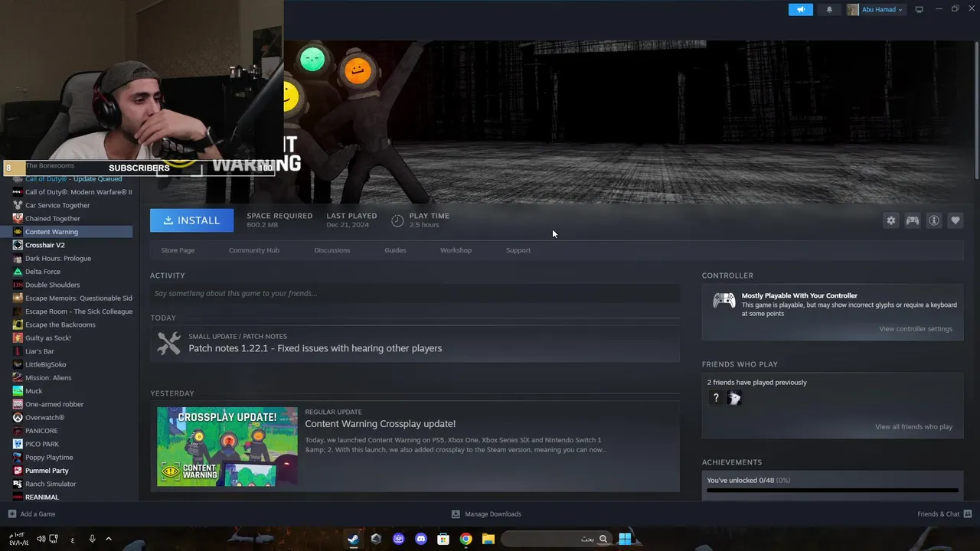Open Crossplay Update thumbnail image

coord(227,446)
